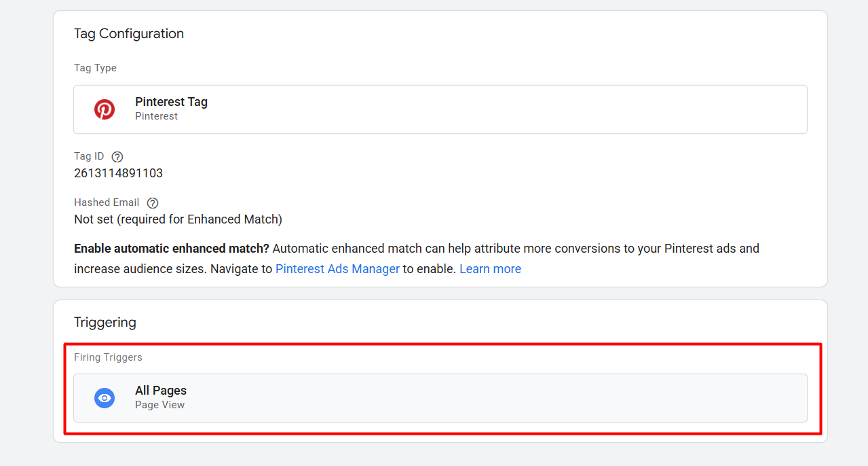Click the Tag ID field label
Viewport: 868px width, 466px height.
(89, 157)
